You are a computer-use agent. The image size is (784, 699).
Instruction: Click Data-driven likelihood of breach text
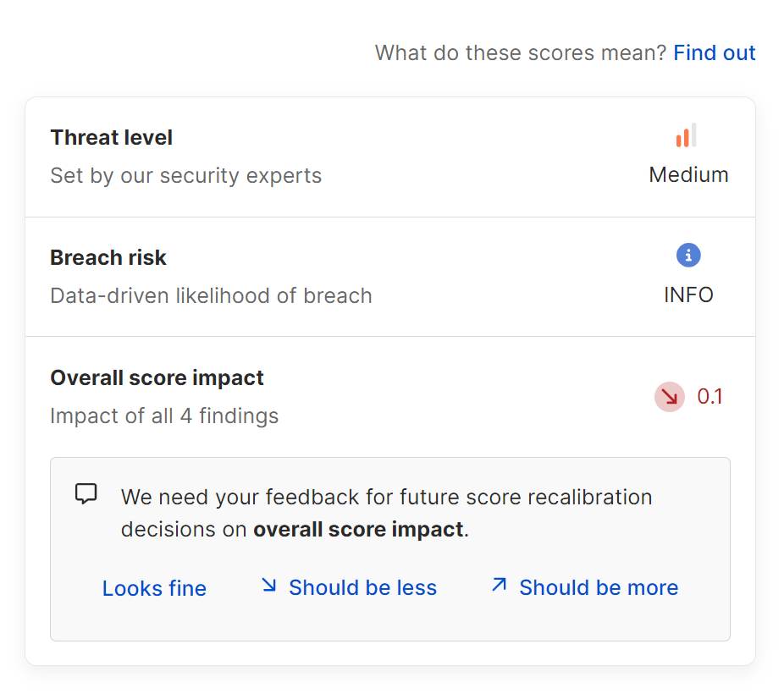pyautogui.click(x=211, y=296)
